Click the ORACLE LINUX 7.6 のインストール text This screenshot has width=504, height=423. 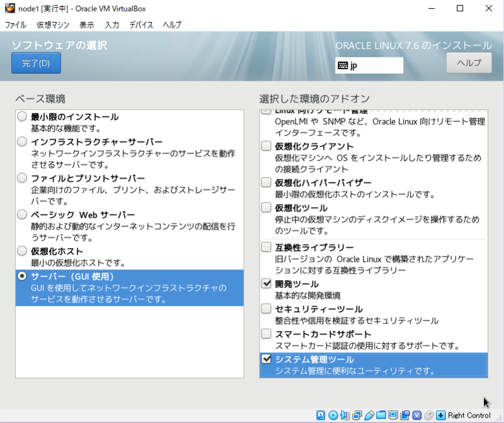tap(413, 45)
